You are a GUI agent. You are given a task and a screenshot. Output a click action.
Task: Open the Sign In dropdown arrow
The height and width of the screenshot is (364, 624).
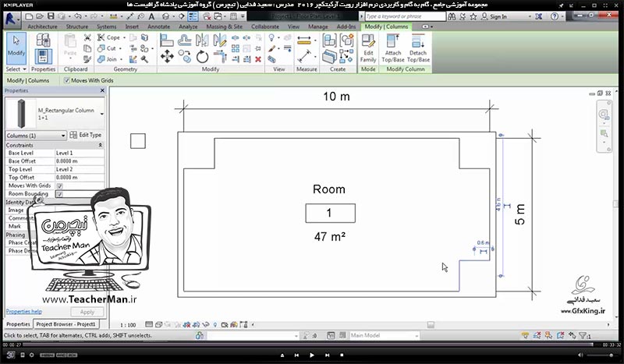530,16
